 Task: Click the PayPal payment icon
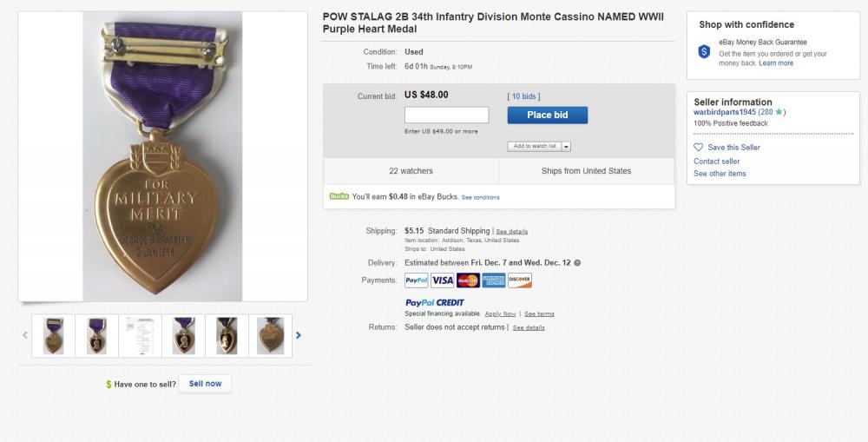[x=417, y=280]
